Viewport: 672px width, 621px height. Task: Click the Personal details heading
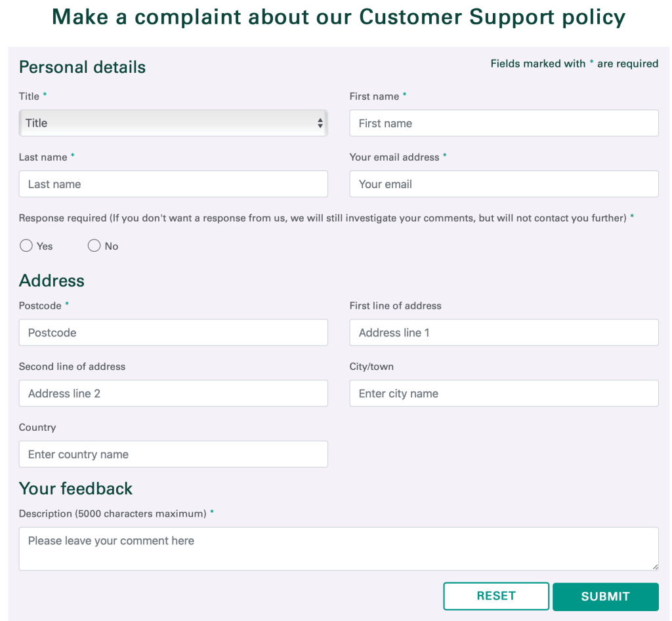point(82,67)
